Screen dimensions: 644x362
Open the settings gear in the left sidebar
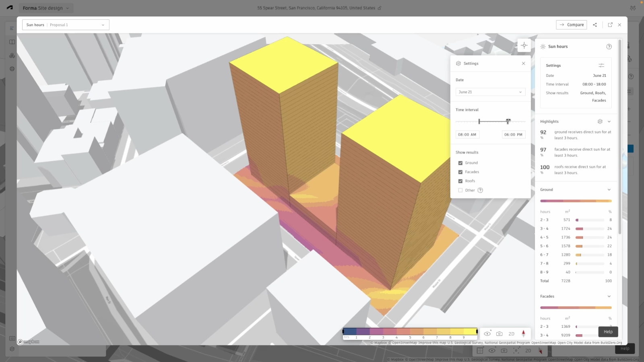tap(12, 349)
